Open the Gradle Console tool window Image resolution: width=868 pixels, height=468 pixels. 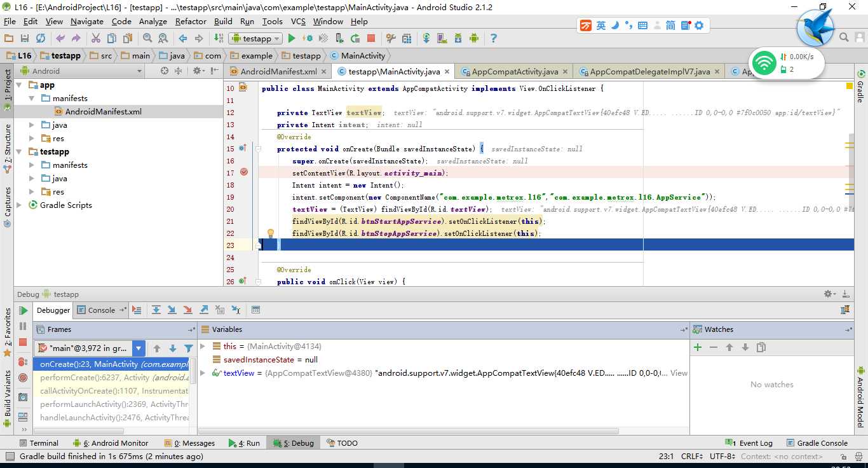click(817, 443)
